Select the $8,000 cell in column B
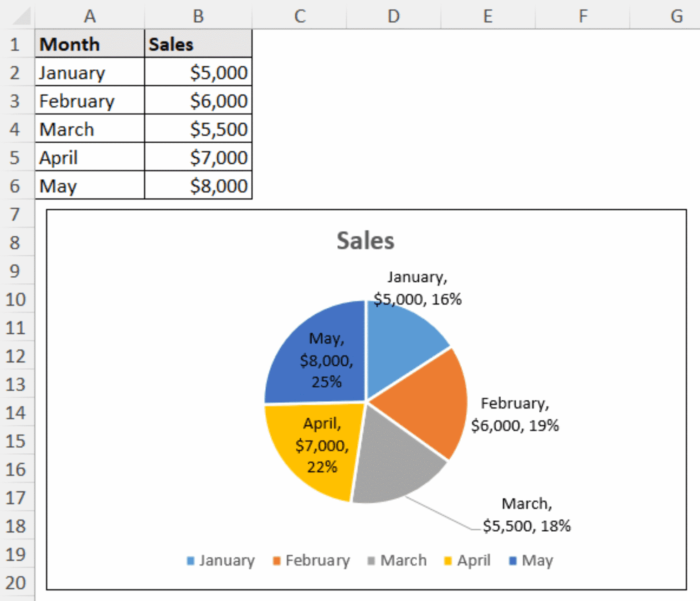Screen dimensions: 700x601 pyautogui.click(x=198, y=186)
